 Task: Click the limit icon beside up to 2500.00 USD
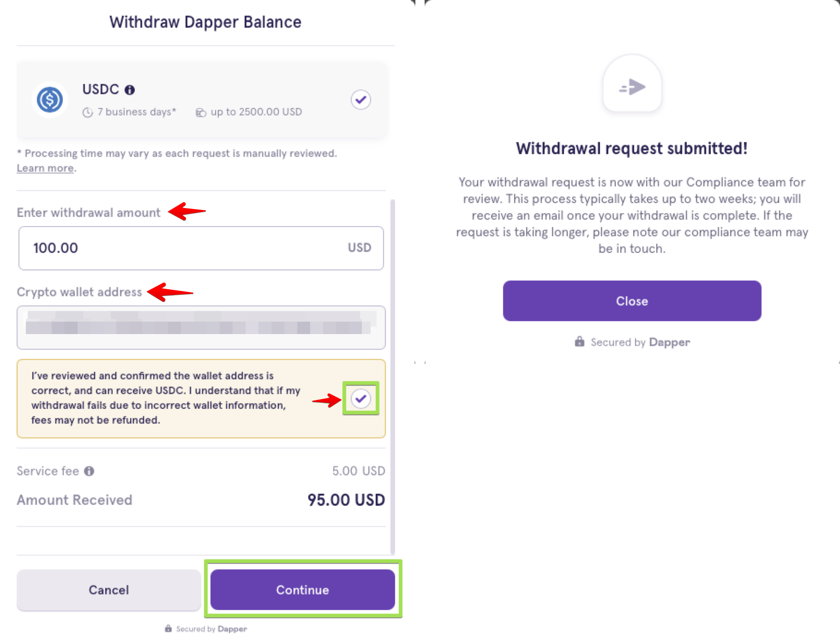pyautogui.click(x=201, y=113)
